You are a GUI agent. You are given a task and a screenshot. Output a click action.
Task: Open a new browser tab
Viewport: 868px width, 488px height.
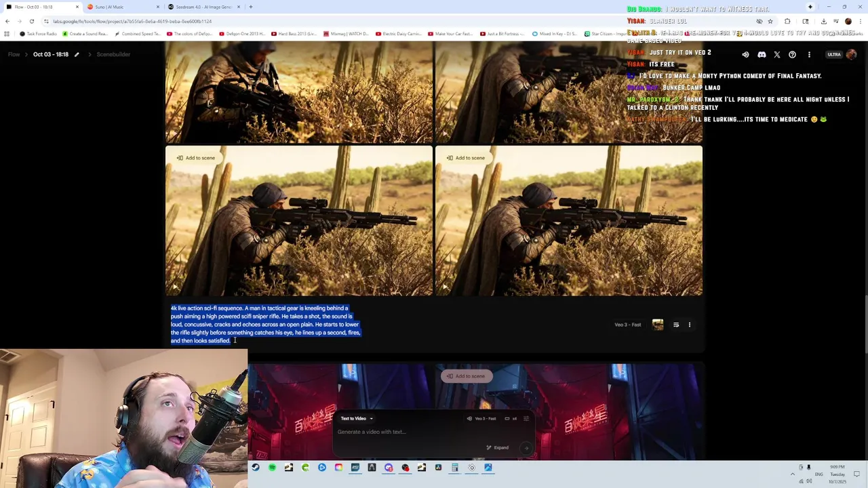click(x=251, y=7)
